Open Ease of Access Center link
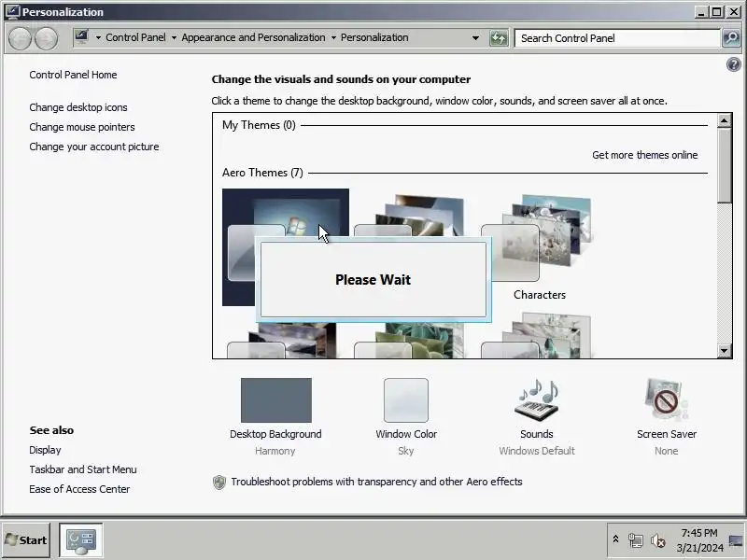The width and height of the screenshot is (747, 560). 79,489
